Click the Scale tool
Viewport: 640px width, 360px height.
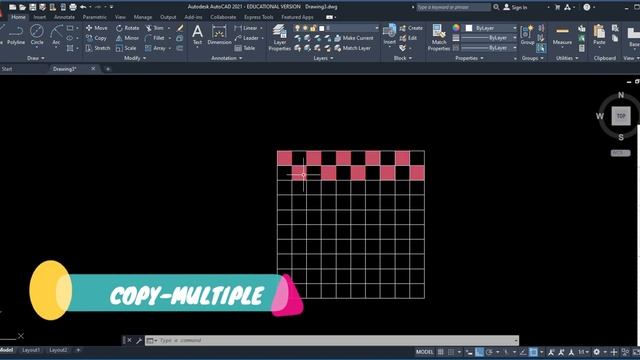[x=126, y=48]
